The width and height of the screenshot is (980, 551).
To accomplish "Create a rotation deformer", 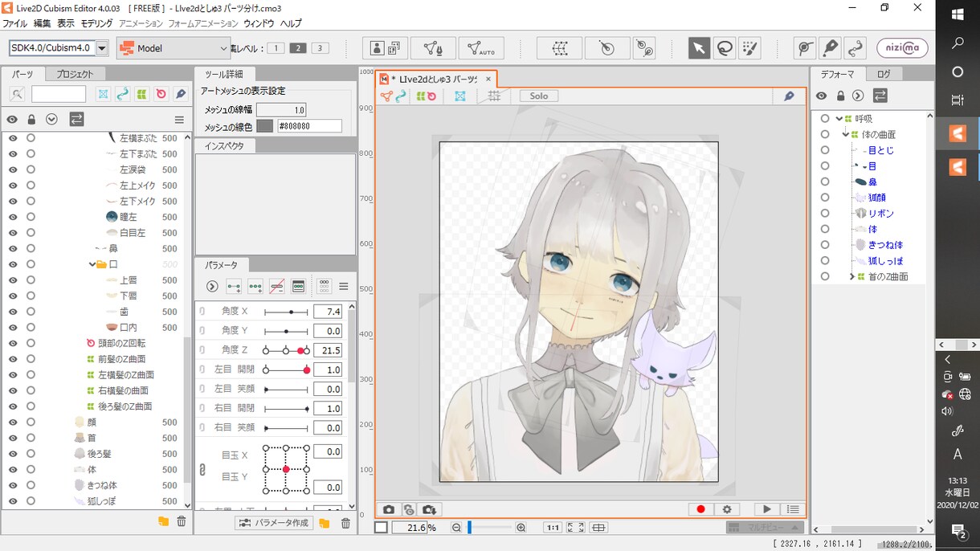I will pos(607,48).
